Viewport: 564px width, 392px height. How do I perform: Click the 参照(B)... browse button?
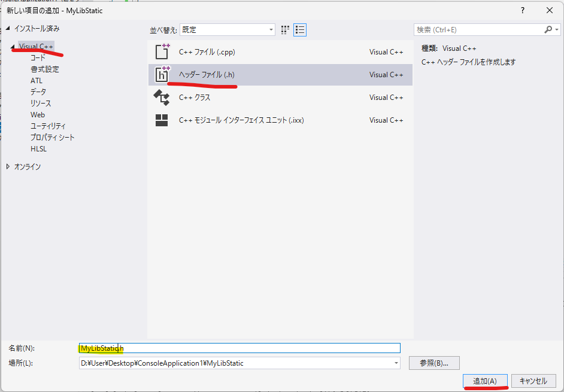point(434,363)
